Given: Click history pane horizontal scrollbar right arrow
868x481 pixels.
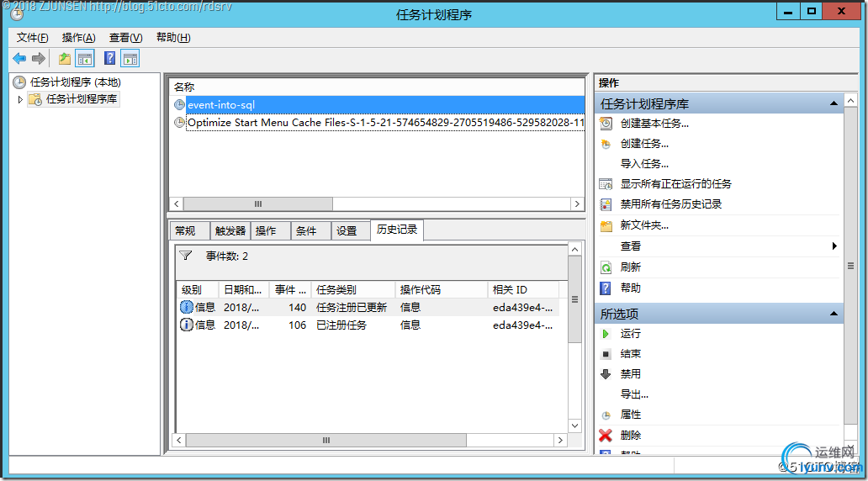Looking at the screenshot, I should (560, 440).
